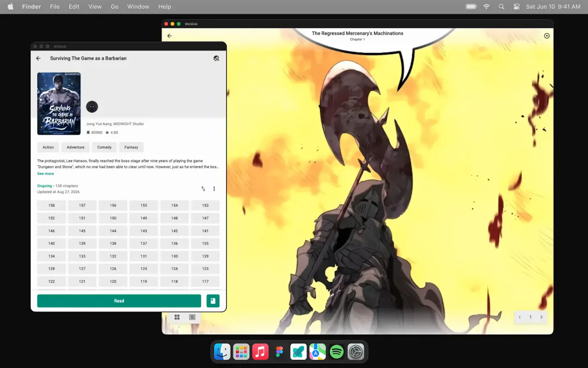The image size is (588, 368).
Task: Go to next page in reader
Action: (541, 317)
